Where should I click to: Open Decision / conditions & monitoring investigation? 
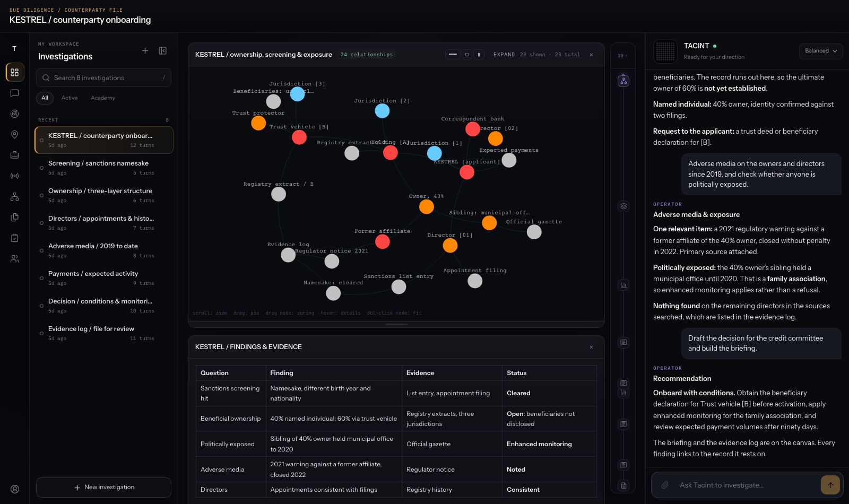(x=104, y=306)
